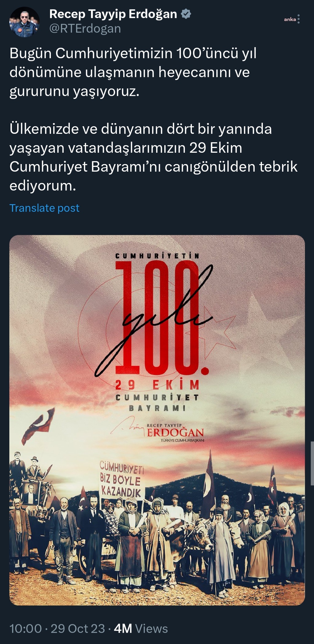Open the 4M Views count
314x644 pixels.
click(141, 629)
